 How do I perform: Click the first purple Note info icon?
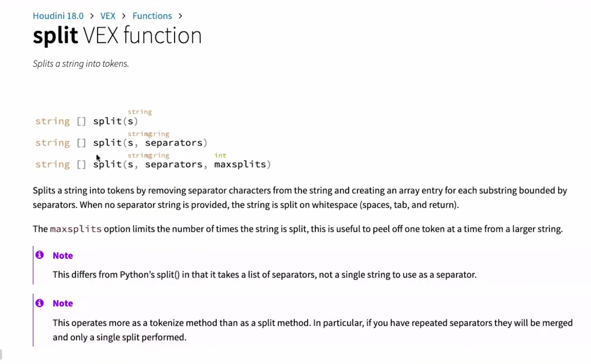pyautogui.click(x=40, y=255)
